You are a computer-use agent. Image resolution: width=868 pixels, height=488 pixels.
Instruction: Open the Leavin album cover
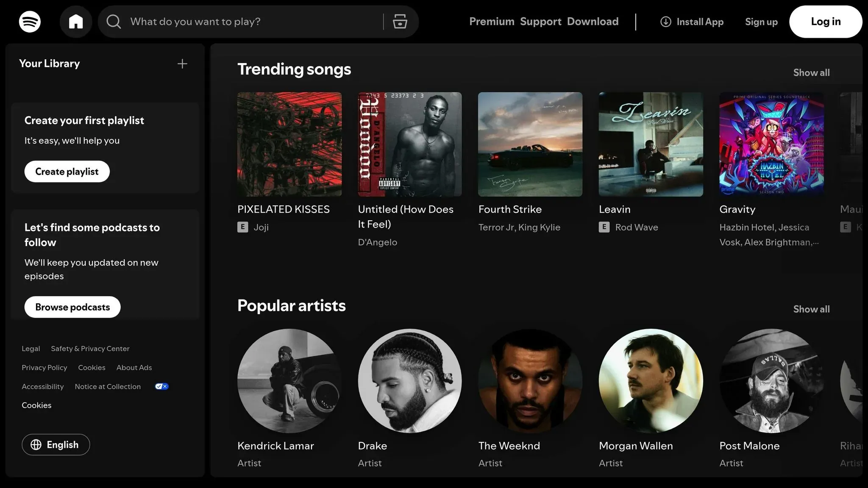pyautogui.click(x=651, y=144)
